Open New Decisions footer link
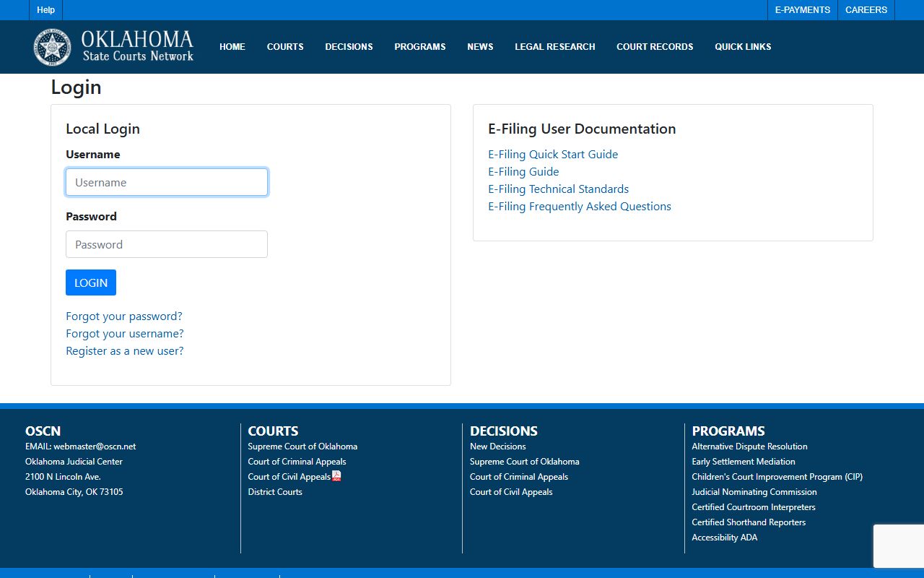 (497, 447)
